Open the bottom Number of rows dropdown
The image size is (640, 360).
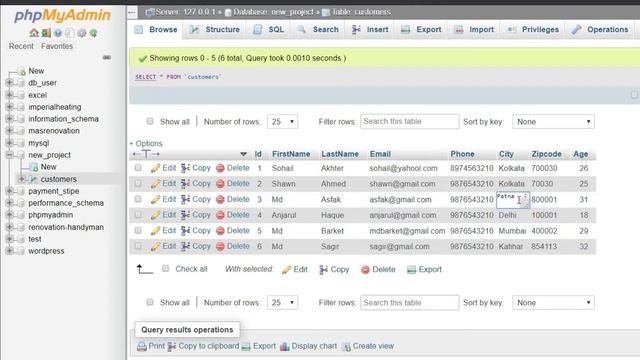tap(282, 302)
